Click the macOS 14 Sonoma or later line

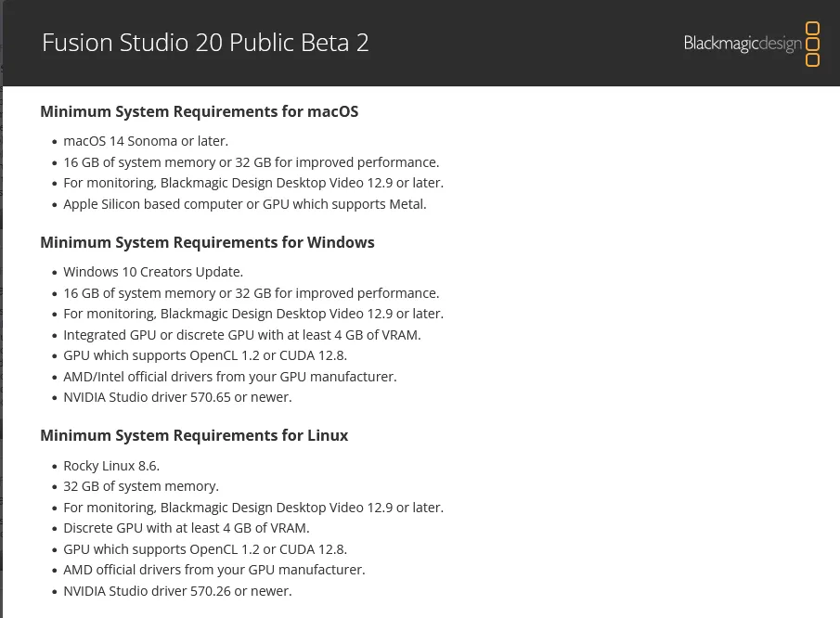[146, 141]
